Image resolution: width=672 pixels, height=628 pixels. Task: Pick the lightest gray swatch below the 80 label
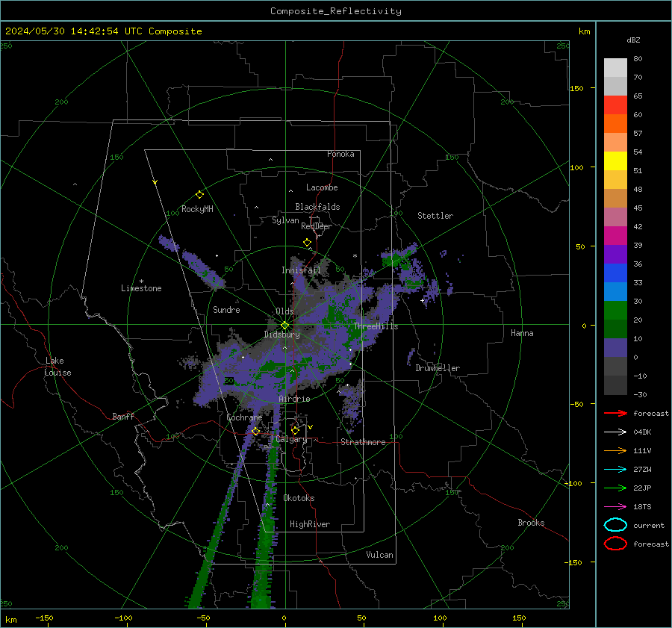(x=615, y=67)
